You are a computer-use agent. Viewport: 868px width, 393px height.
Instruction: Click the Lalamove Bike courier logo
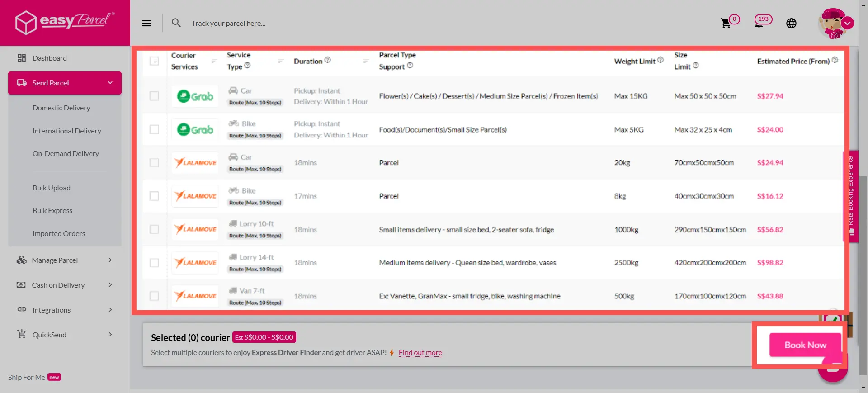[195, 196]
